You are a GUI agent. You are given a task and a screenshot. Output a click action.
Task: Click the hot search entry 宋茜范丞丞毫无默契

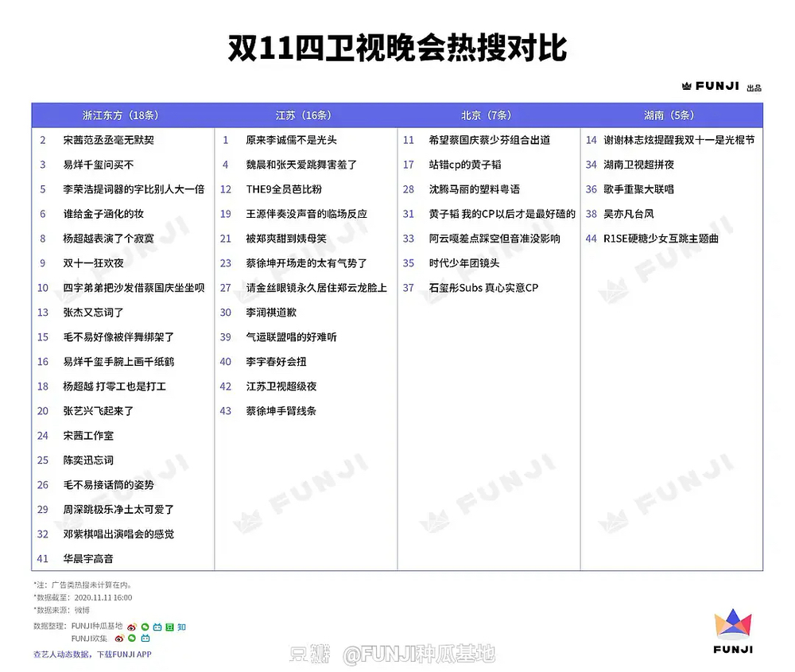click(x=109, y=140)
